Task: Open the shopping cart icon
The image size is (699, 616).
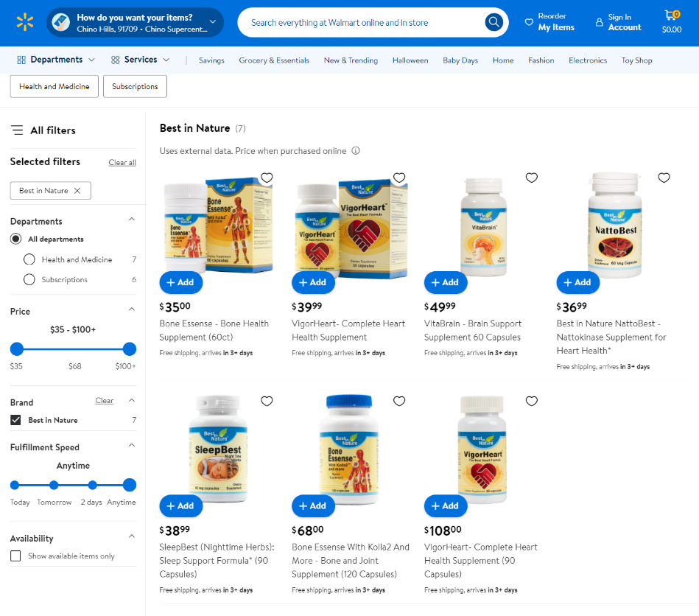Action: 672,16
